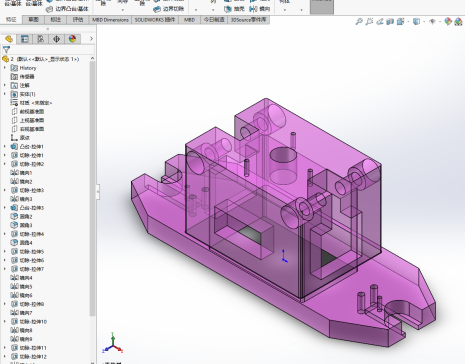Screen dimensions: 465x364
Task: Click the tree scroll-up arrow
Action: tap(93, 58)
